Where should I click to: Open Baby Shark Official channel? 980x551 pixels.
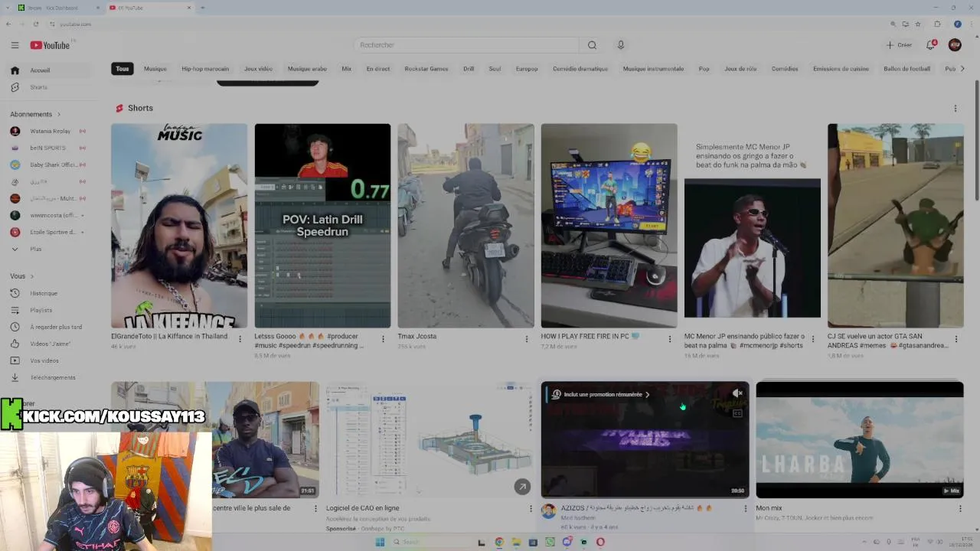click(50, 165)
